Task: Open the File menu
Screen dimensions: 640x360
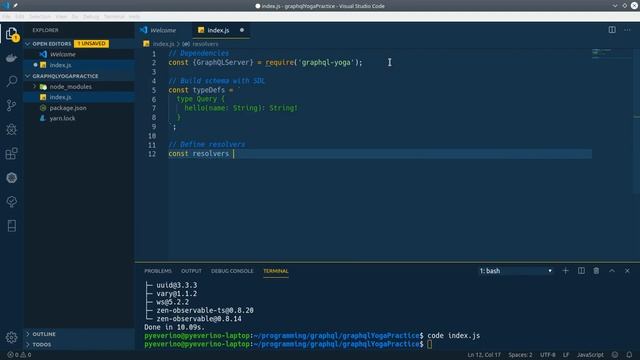Action: click(x=7, y=16)
